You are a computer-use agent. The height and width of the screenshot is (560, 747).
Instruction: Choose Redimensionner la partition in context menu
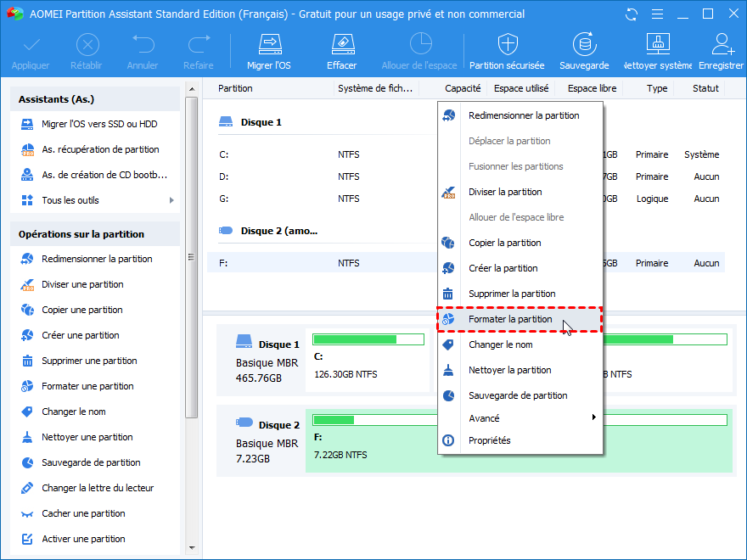[520, 115]
